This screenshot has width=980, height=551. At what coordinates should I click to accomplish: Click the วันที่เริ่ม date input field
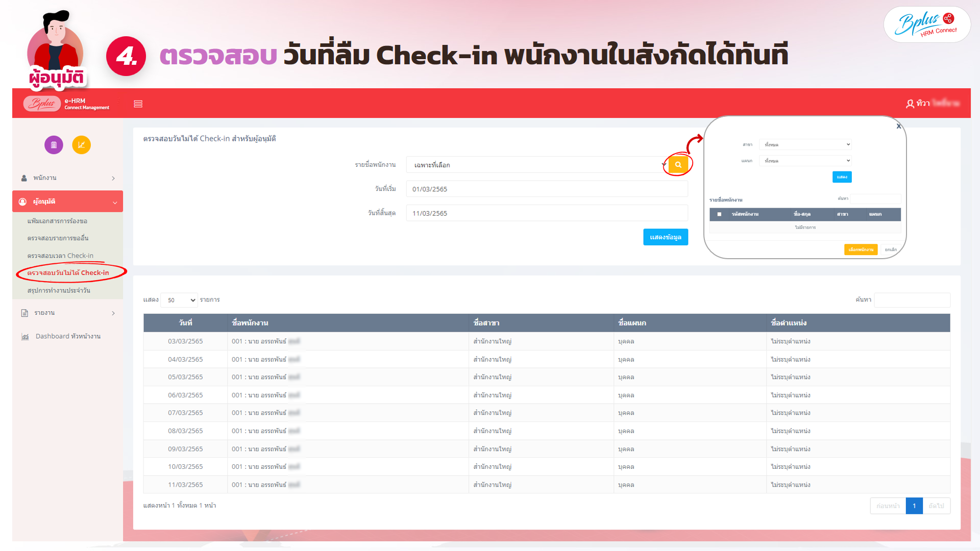(x=546, y=189)
